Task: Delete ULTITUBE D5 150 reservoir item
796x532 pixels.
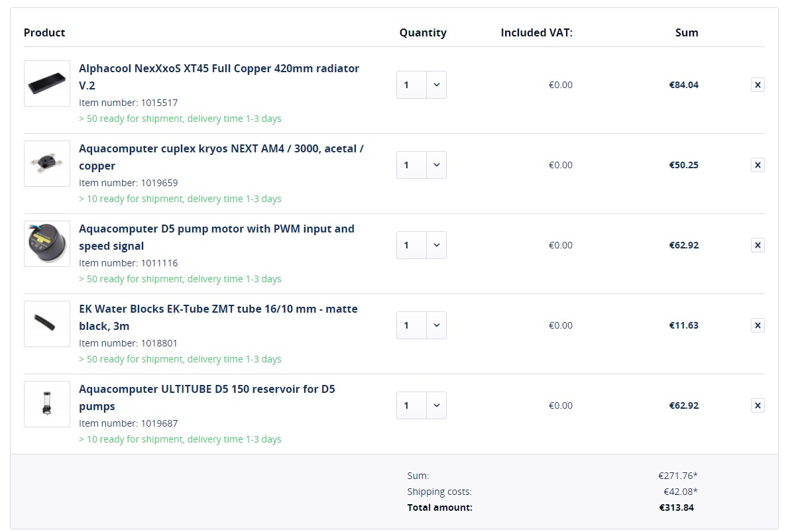Action: coord(758,405)
